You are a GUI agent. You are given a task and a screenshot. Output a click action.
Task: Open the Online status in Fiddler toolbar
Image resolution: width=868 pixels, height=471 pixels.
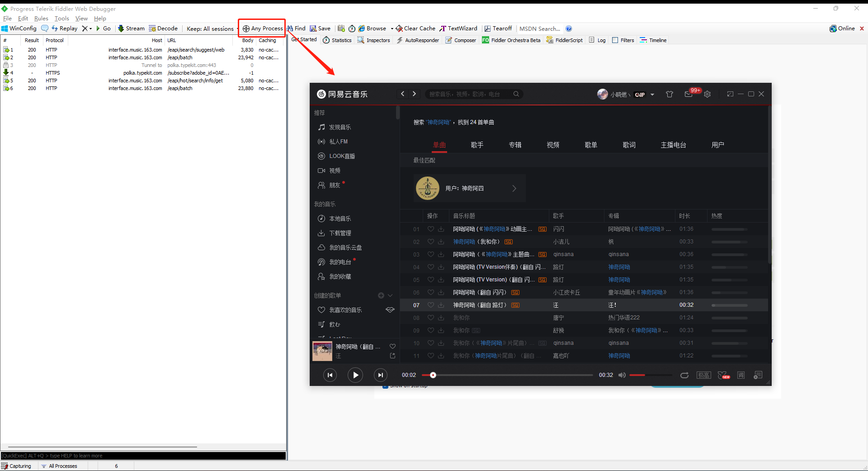pyautogui.click(x=842, y=29)
